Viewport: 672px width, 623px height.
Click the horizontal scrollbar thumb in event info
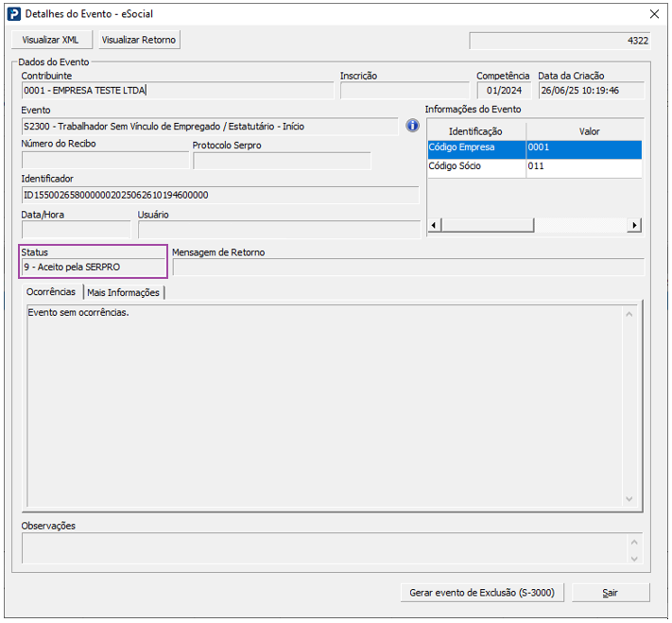click(x=488, y=225)
